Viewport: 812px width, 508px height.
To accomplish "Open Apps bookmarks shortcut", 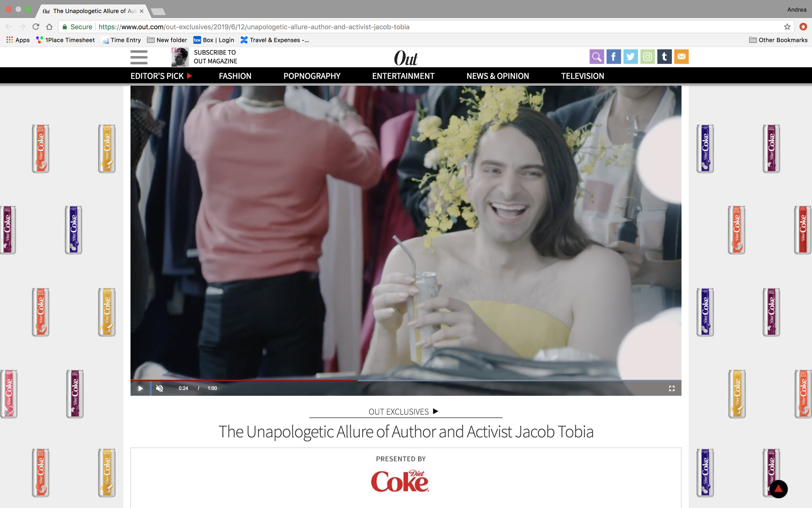I will tap(18, 40).
